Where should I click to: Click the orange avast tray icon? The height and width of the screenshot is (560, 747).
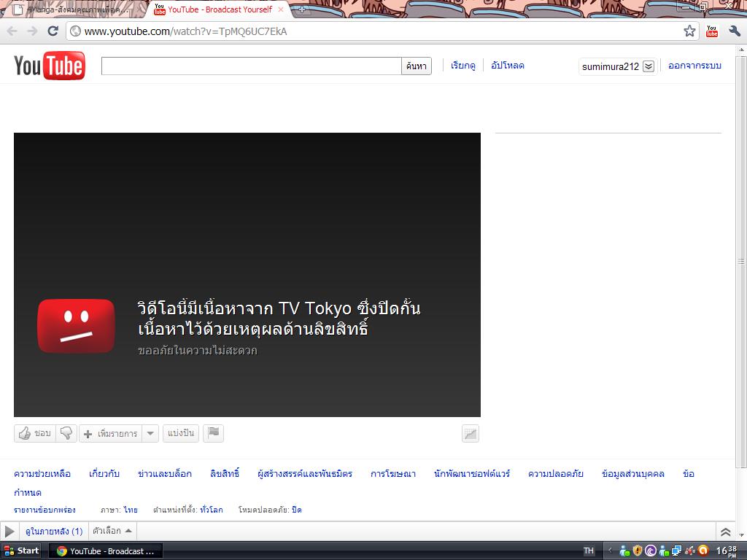[x=703, y=551]
